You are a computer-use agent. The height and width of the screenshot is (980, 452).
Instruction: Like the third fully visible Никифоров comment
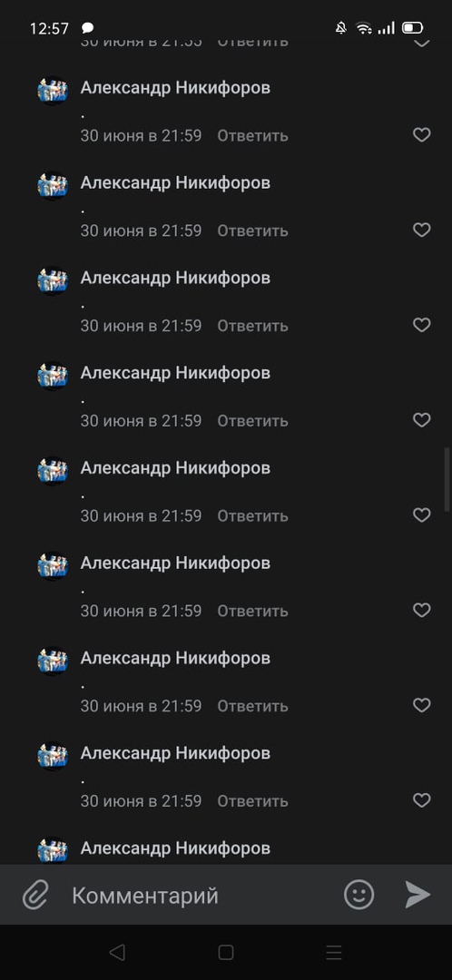tap(422, 325)
